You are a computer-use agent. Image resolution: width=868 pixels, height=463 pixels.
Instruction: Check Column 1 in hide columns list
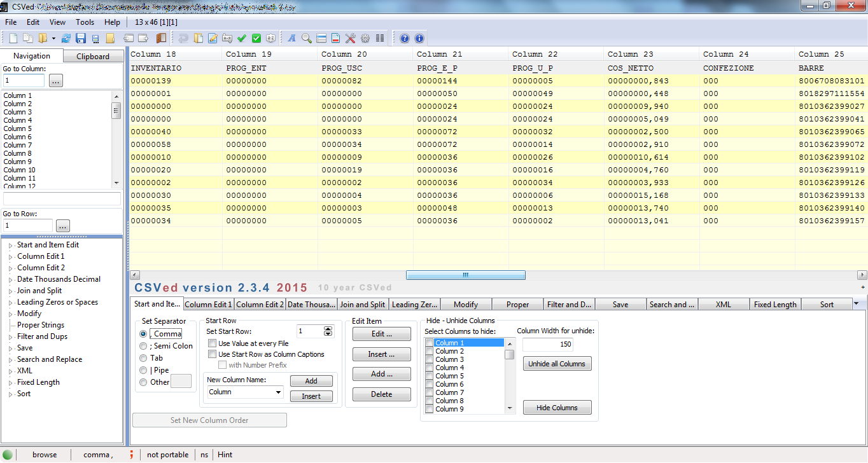pos(430,343)
